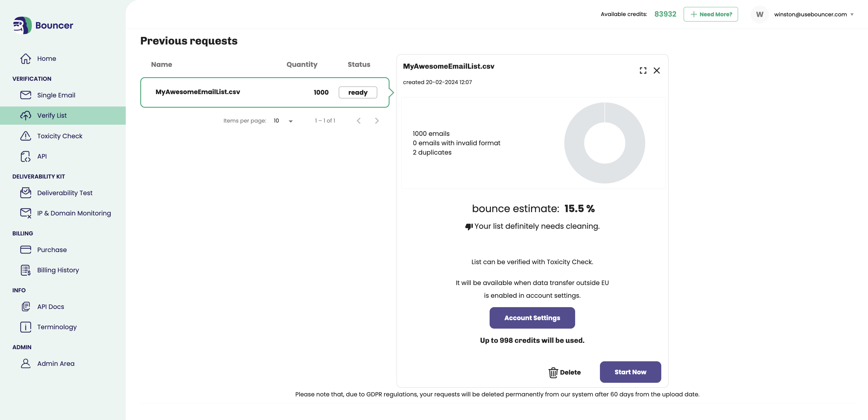This screenshot has width=868, height=420.
Task: Go to next page of results
Action: click(377, 120)
